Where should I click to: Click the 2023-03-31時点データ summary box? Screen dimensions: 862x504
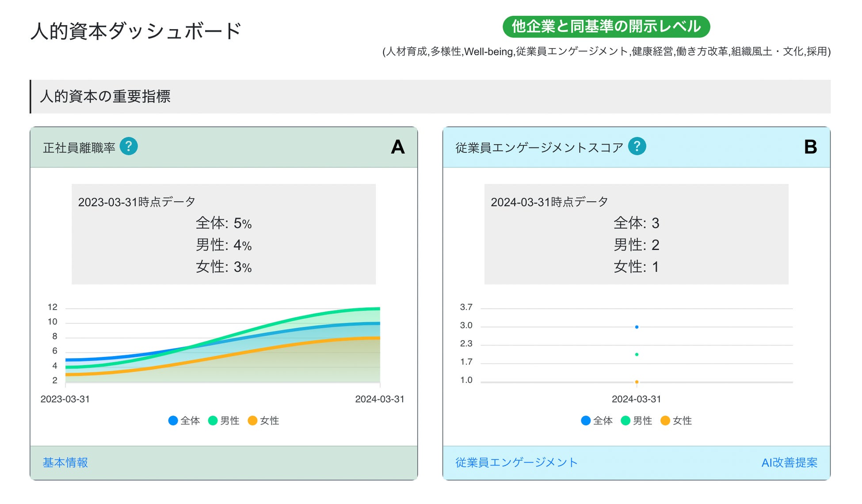click(224, 234)
